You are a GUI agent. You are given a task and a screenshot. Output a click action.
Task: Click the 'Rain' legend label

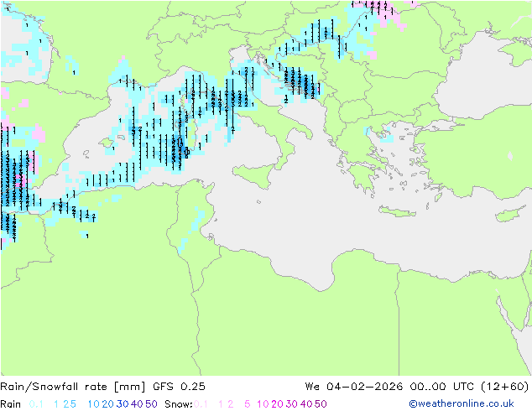(x=11, y=404)
